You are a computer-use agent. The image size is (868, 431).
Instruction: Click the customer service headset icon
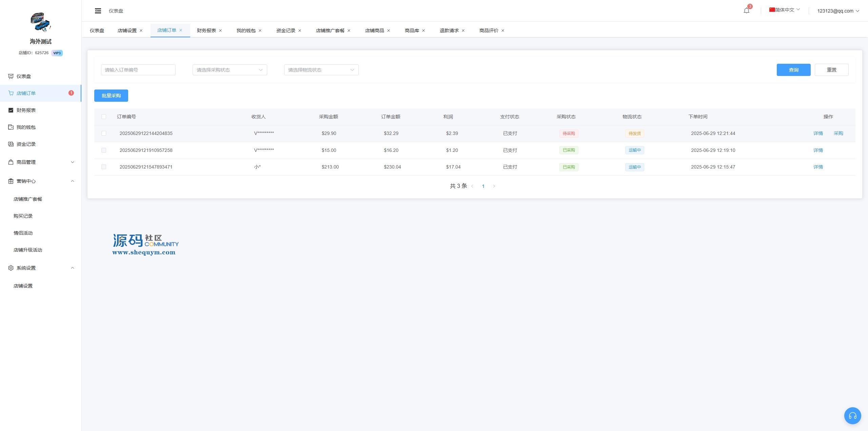(x=852, y=416)
